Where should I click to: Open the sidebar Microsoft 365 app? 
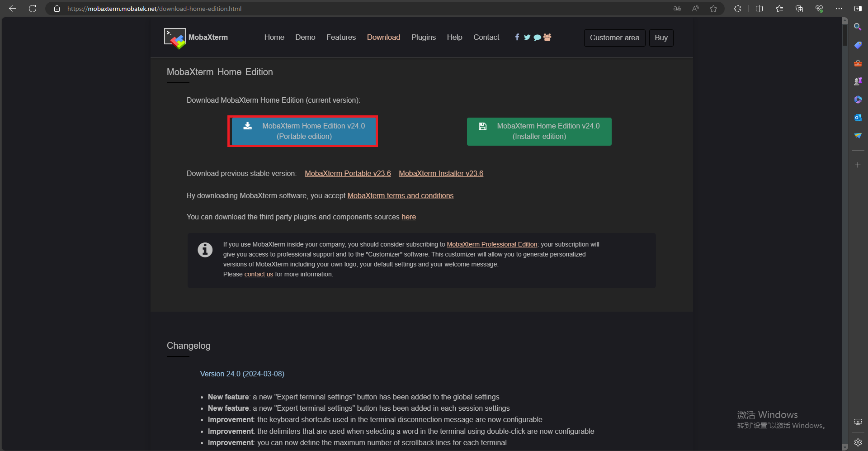pyautogui.click(x=858, y=100)
